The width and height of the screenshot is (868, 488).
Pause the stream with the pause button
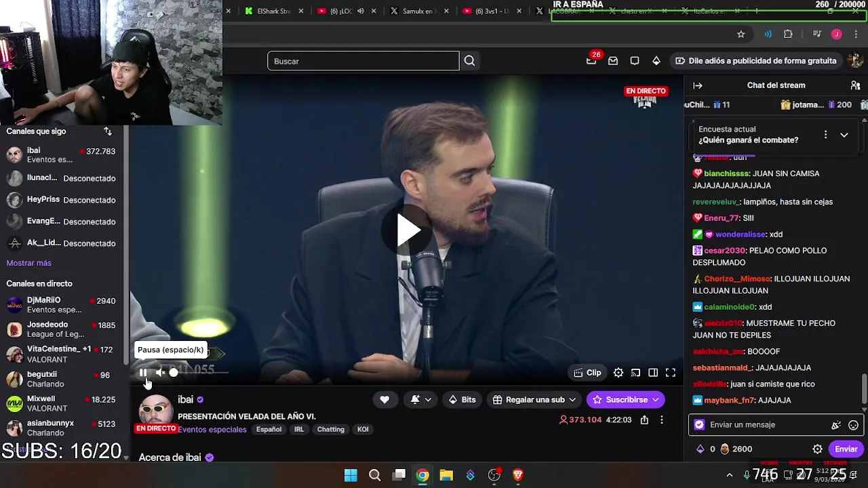143,372
